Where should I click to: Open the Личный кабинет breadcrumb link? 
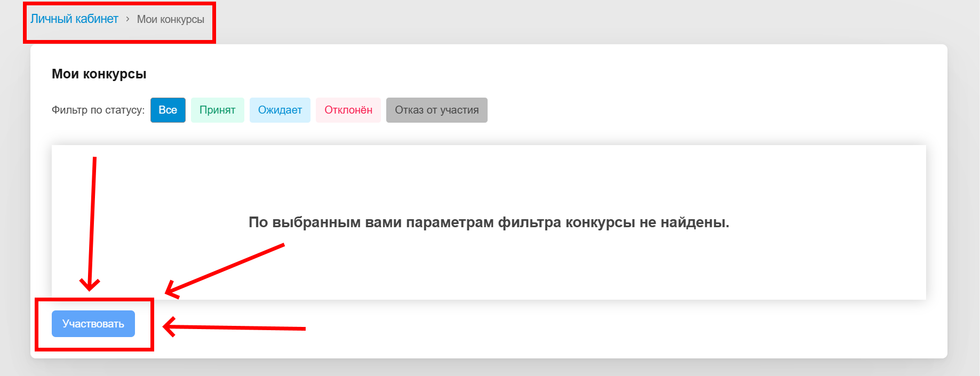coord(74,19)
